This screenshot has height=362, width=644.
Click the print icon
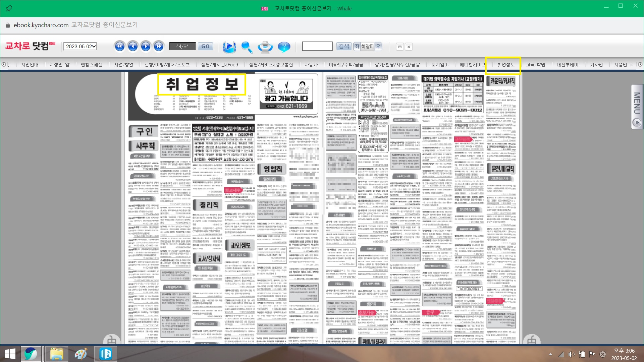tap(265, 47)
